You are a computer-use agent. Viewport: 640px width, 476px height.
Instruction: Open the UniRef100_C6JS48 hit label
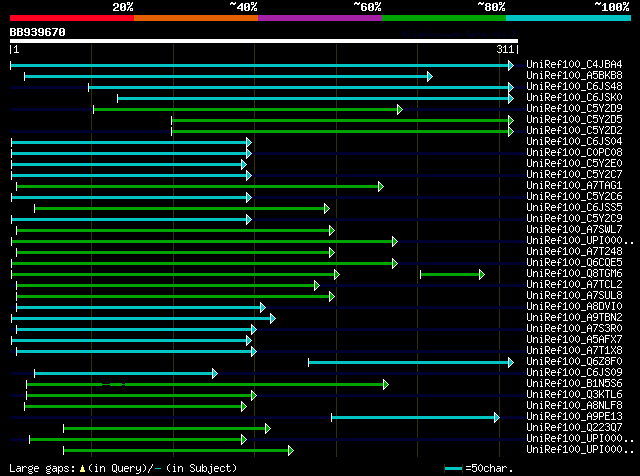click(574, 87)
